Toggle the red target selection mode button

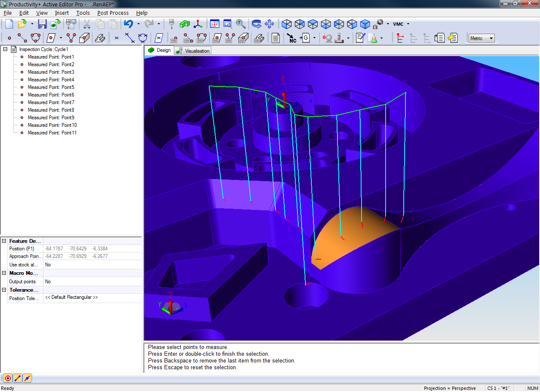[8, 378]
